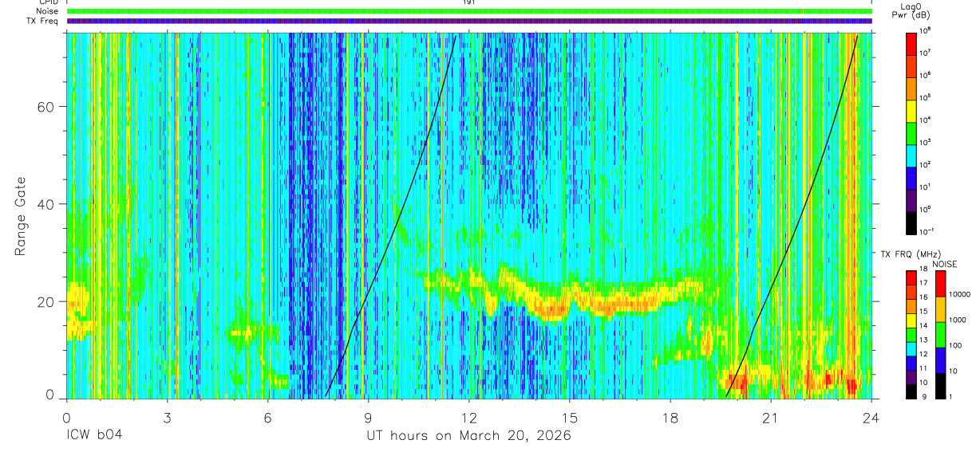Image resolution: width=980 pixels, height=452 pixels.
Task: Click the "9" label on TX FRQ colorbar
Action: click(924, 396)
